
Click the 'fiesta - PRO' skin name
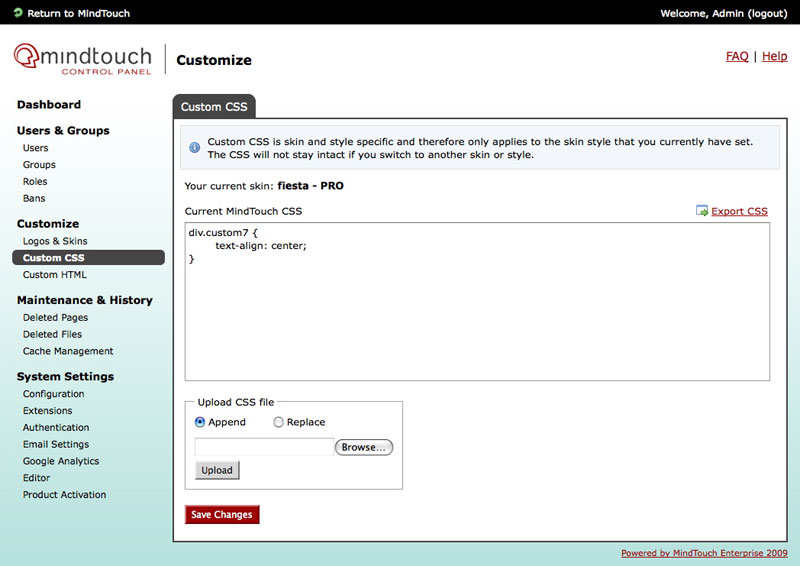(310, 186)
